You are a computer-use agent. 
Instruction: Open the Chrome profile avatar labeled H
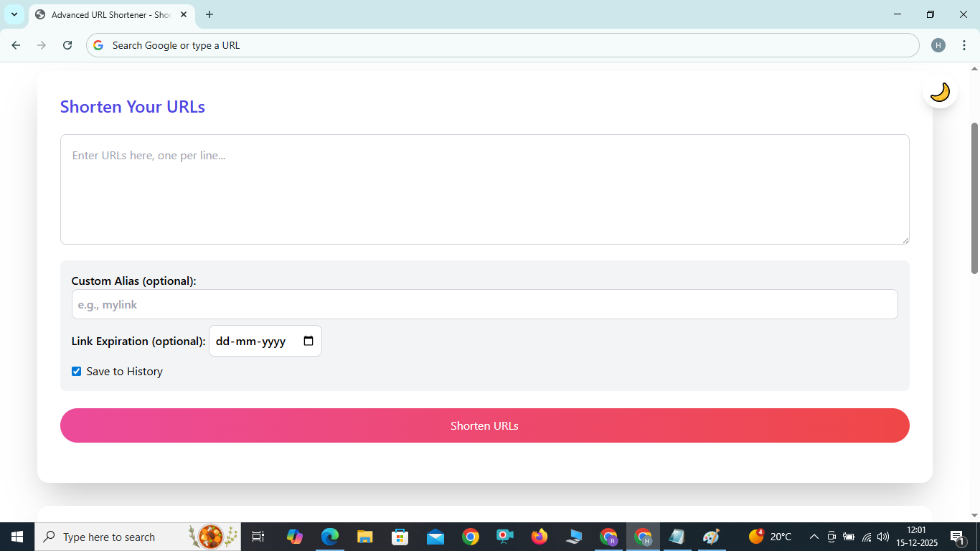938,44
